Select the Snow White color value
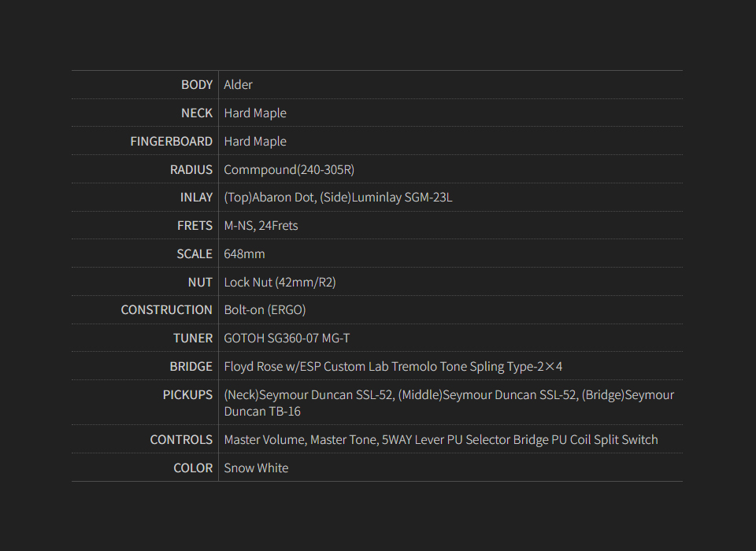756x551 pixels. 256,468
